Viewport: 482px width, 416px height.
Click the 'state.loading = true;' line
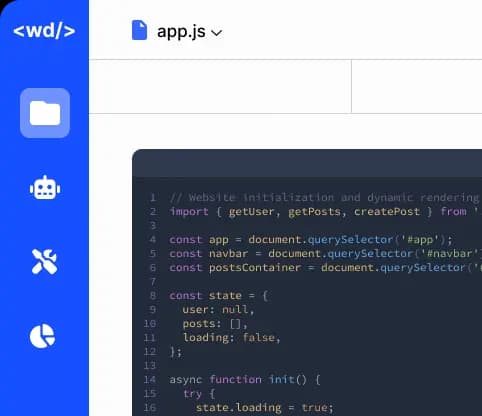264,408
